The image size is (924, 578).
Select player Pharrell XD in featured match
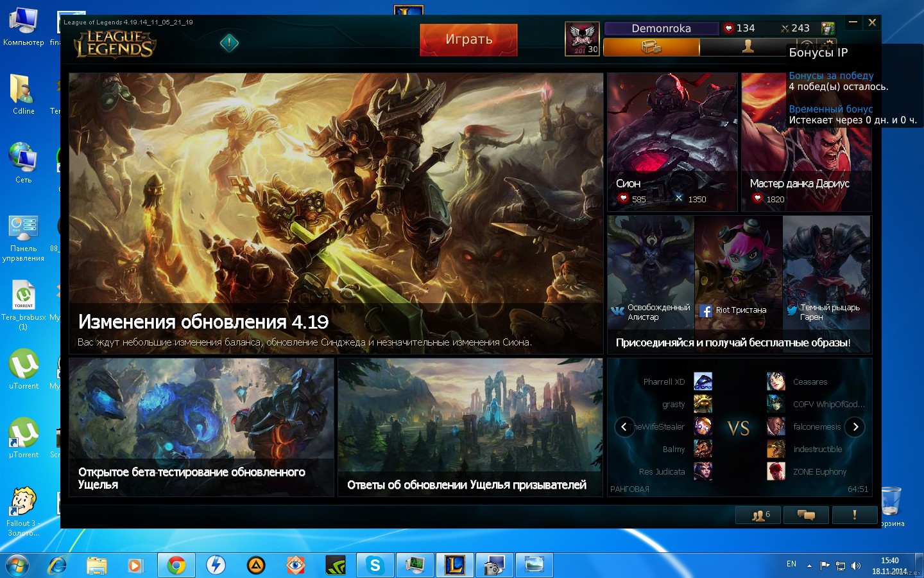664,381
